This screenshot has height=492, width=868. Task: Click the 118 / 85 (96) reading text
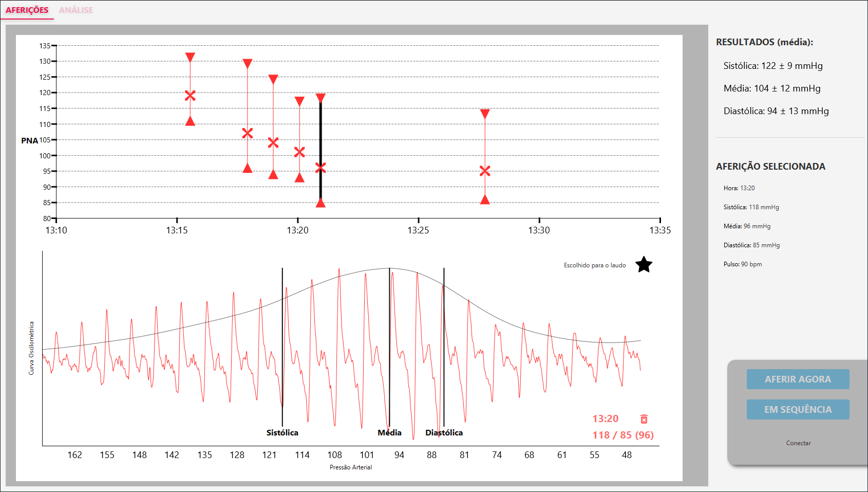pyautogui.click(x=622, y=435)
